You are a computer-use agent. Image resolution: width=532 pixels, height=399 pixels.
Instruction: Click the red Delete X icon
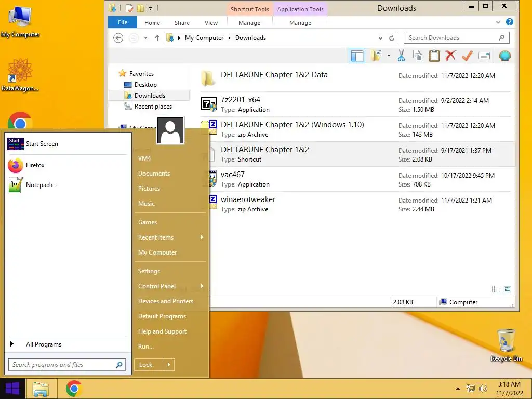[x=450, y=56]
